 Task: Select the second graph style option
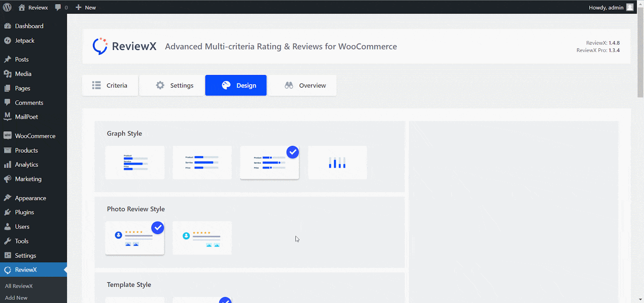click(202, 163)
